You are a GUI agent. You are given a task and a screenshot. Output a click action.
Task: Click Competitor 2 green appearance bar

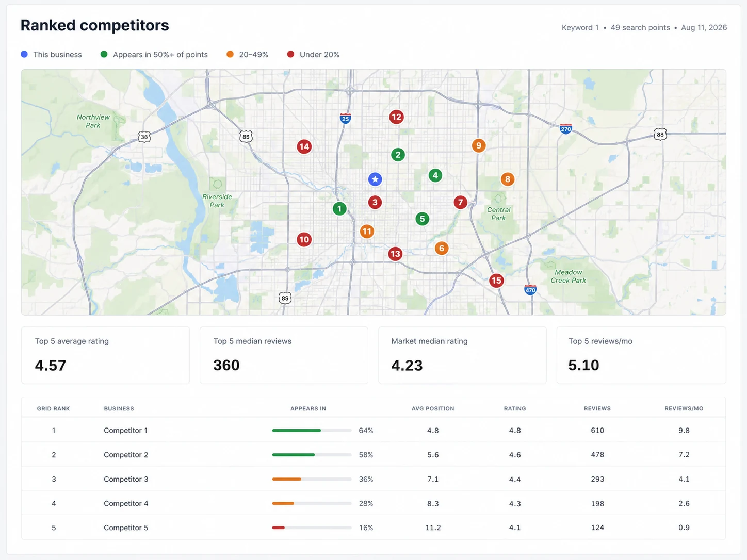click(x=294, y=455)
